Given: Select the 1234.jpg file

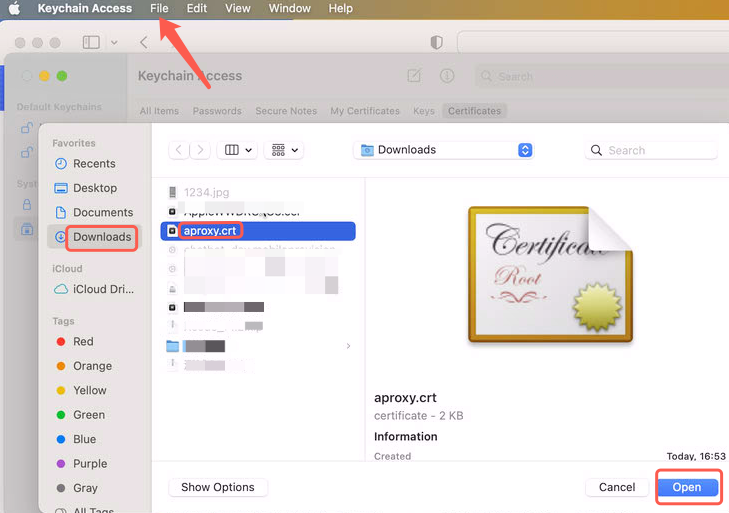Looking at the screenshot, I should tap(258, 192).
